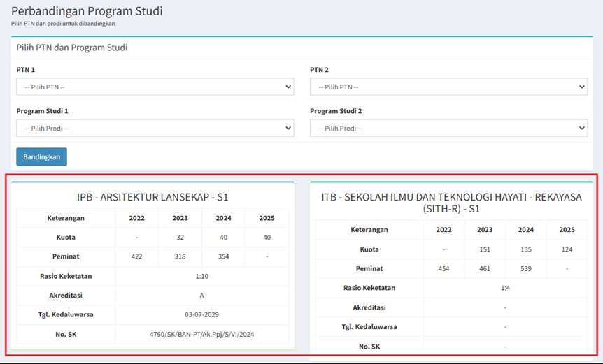Click the IPB - Arsitektur Lansekap card title
Screen dimensions: 603x364
152,197
